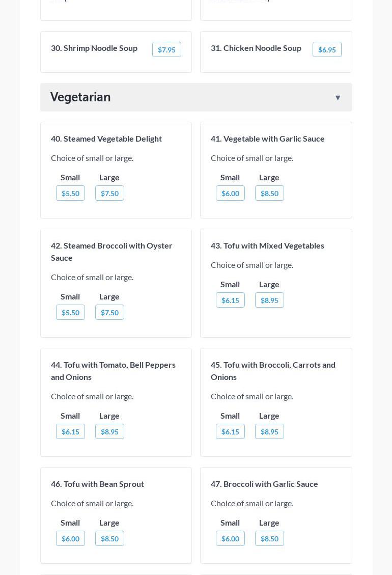Select $6.95 Chicken Noodle Soup price
This screenshot has width=392, height=575.
(327, 49)
